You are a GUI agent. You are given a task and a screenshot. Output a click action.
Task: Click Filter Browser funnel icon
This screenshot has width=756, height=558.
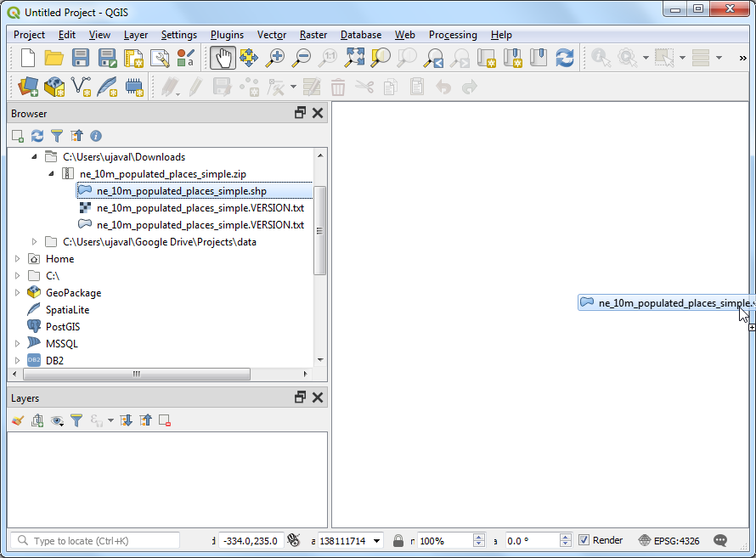(x=57, y=136)
